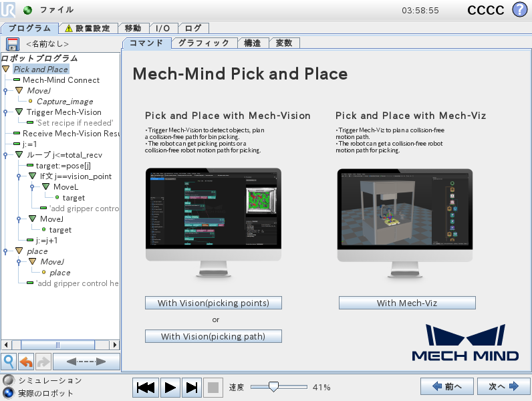Collapse the place folder node

pyautogui.click(x=19, y=251)
